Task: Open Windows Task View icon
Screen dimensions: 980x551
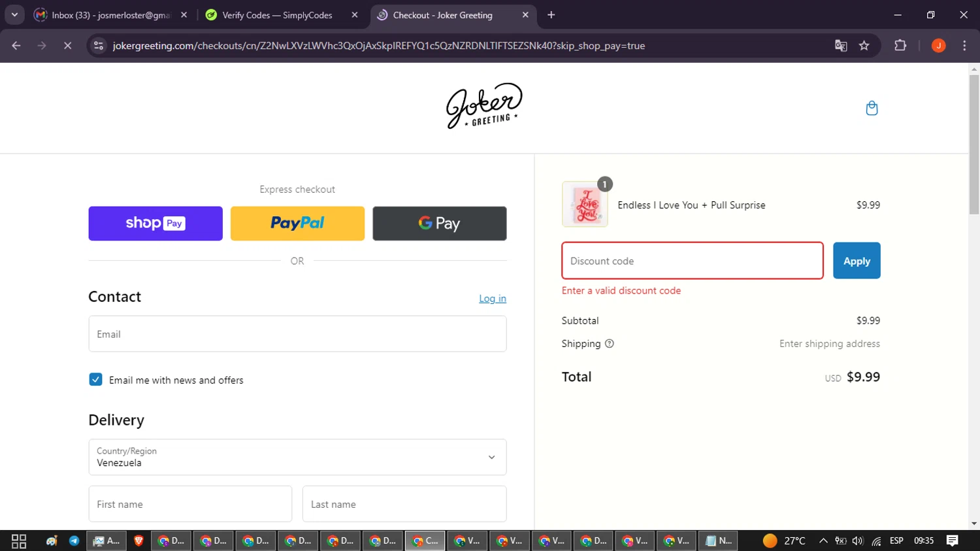Action: [x=19, y=541]
